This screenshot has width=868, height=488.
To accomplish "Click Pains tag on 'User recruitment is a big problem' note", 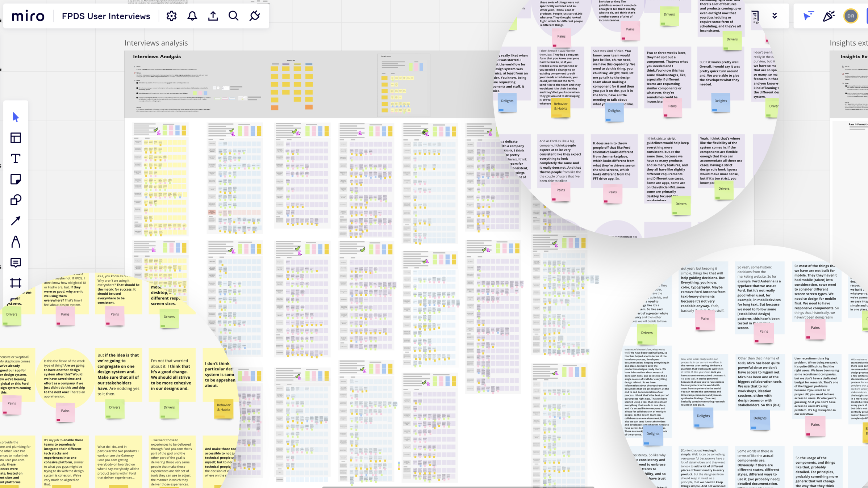I will (815, 426).
